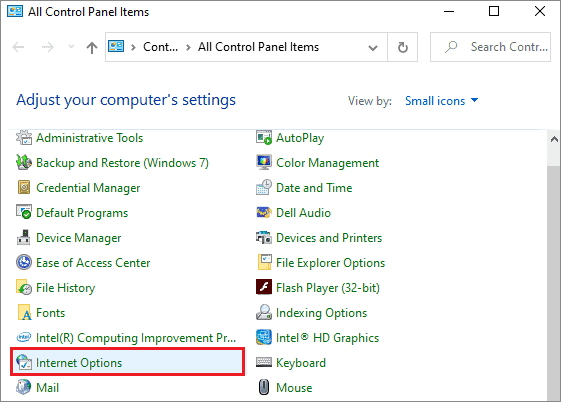This screenshot has width=561, height=402.
Task: Click the vertical scrollbar track
Action: 554,283
